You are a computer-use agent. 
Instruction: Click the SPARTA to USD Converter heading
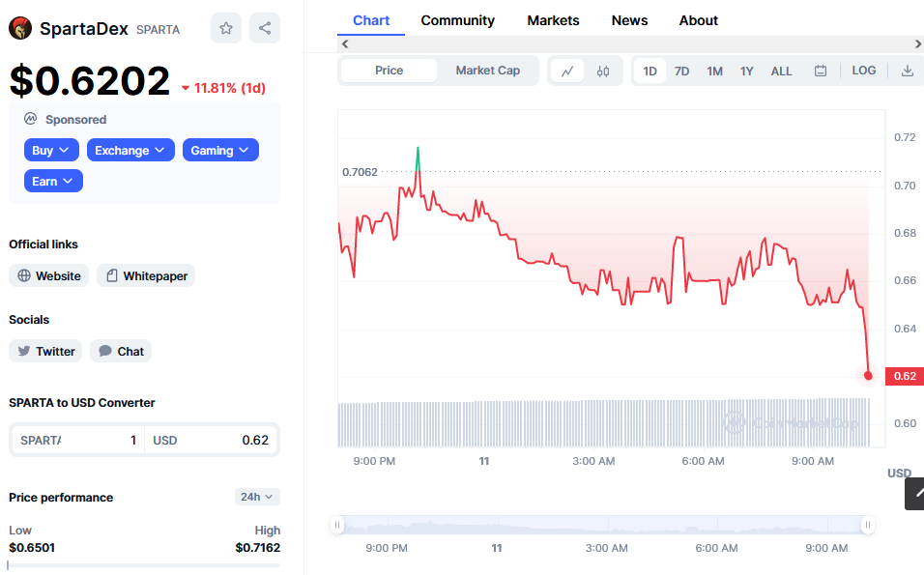tap(82, 402)
